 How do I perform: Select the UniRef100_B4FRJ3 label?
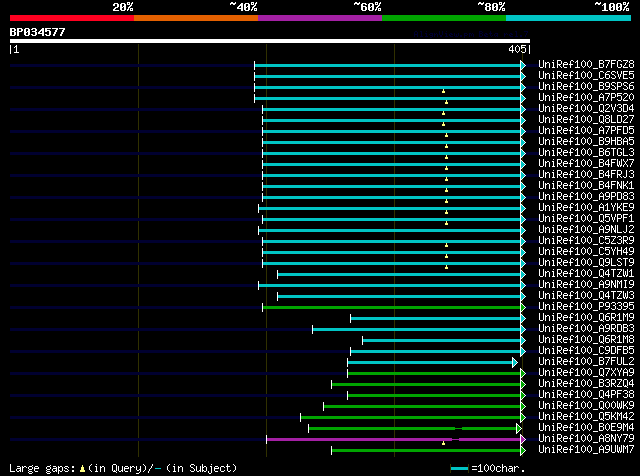coord(586,175)
